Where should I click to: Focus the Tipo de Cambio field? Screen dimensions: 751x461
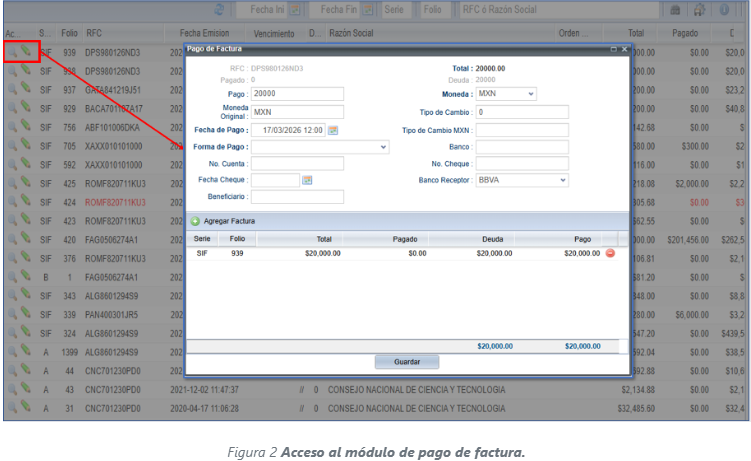(522, 112)
